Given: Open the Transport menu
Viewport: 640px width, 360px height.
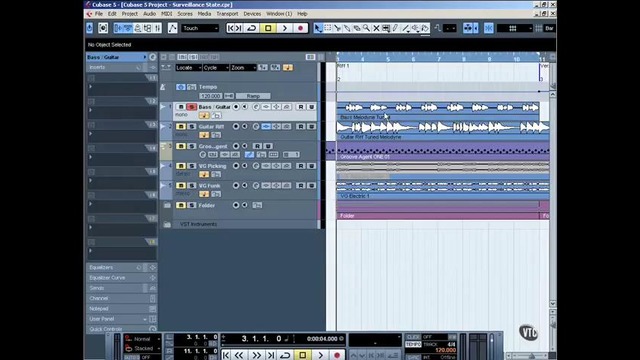Looking at the screenshot, I should (x=227, y=14).
